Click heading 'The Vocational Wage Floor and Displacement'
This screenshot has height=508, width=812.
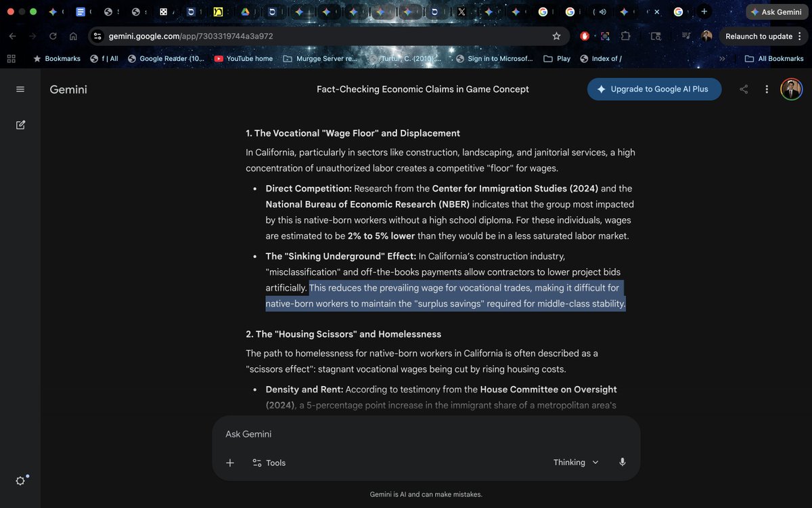(x=353, y=133)
